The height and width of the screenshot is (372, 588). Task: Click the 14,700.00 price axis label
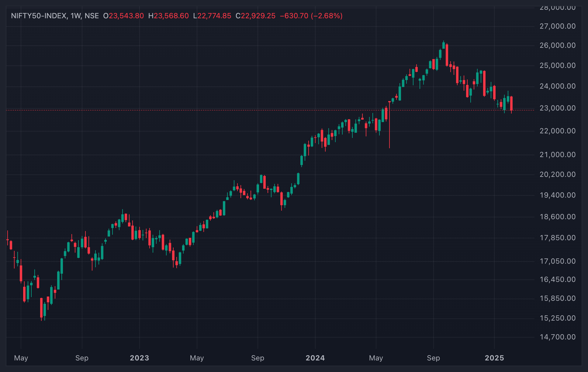(x=558, y=337)
